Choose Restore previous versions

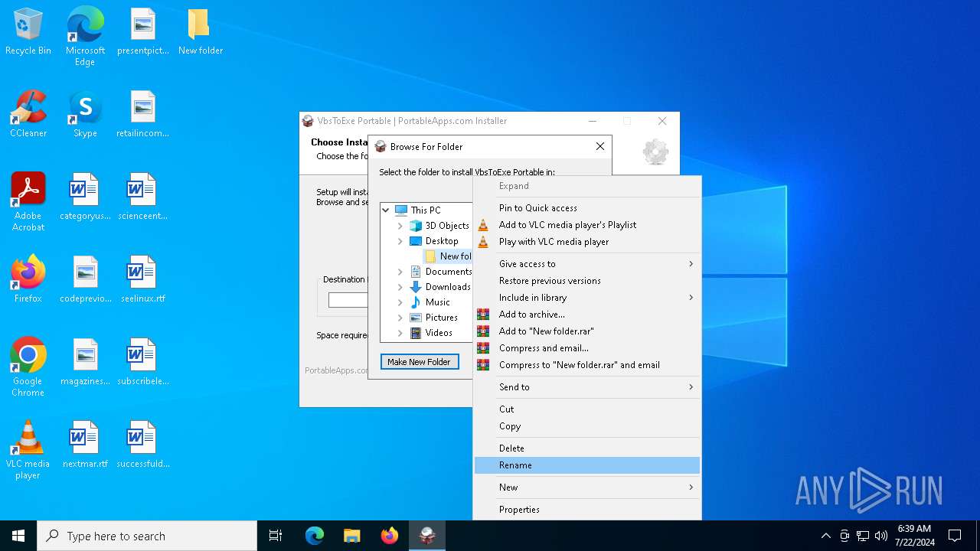coord(587,281)
